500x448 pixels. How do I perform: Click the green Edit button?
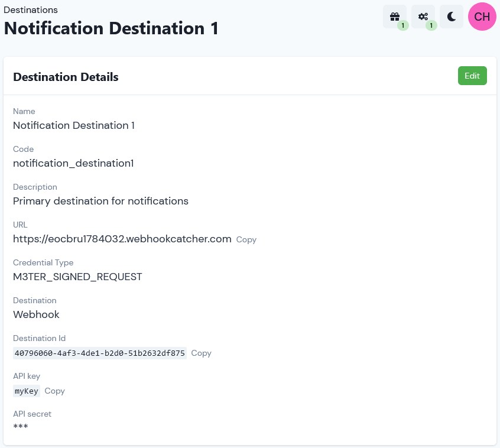tap(472, 76)
